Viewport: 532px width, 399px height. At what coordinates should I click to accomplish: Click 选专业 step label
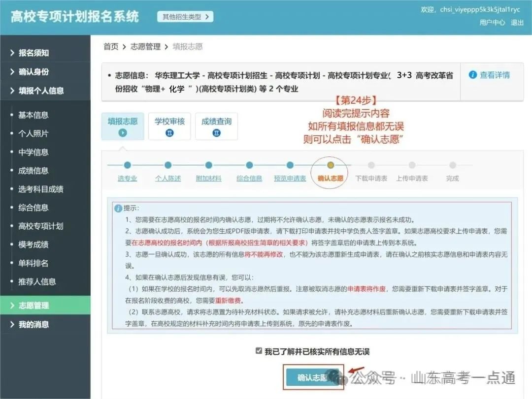(127, 178)
